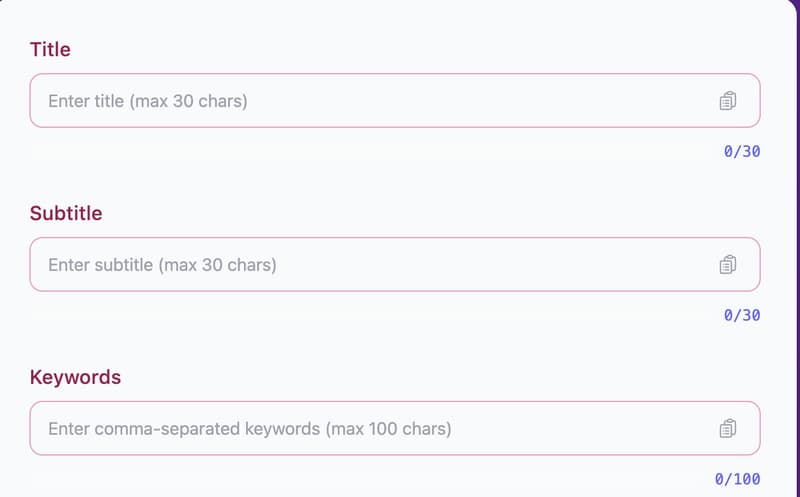The width and height of the screenshot is (800, 497).
Task: Click the 0/100 counter below the Keywords field
Action: pyautogui.click(x=738, y=480)
